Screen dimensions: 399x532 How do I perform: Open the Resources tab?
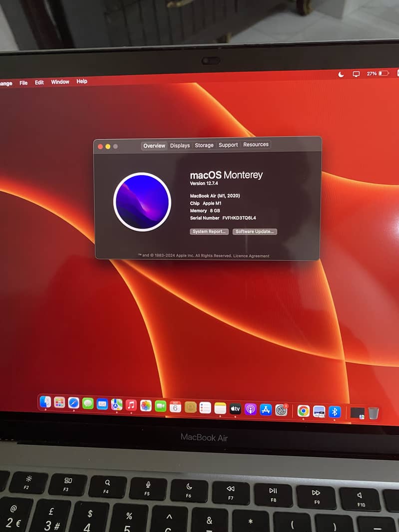[256, 144]
